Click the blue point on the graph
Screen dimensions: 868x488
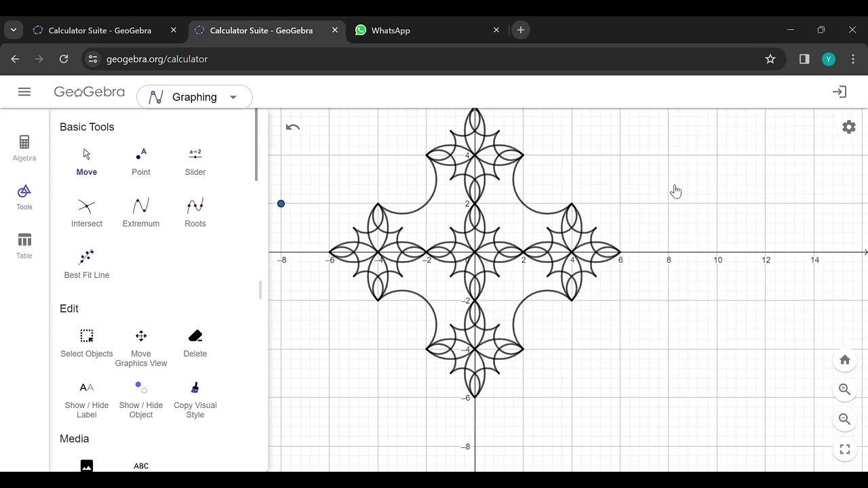tap(281, 203)
